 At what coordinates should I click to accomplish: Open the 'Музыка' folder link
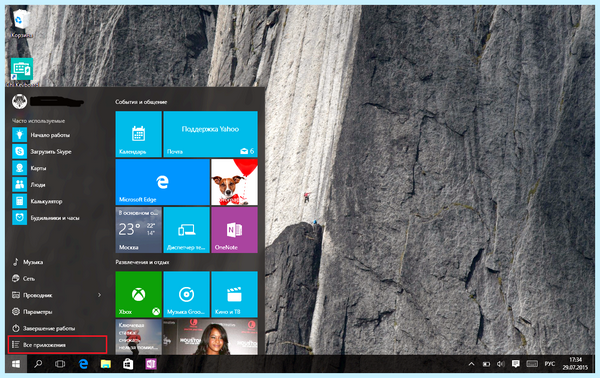click(57, 262)
